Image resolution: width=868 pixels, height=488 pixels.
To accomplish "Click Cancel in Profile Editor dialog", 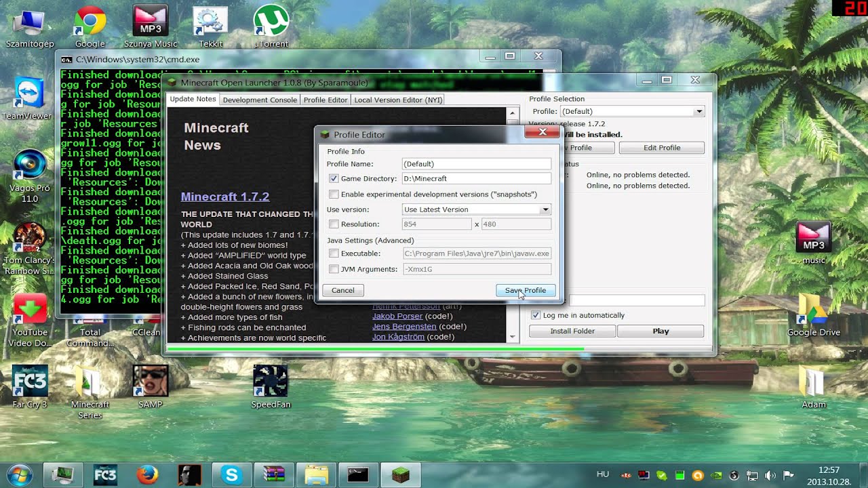I will click(x=342, y=290).
